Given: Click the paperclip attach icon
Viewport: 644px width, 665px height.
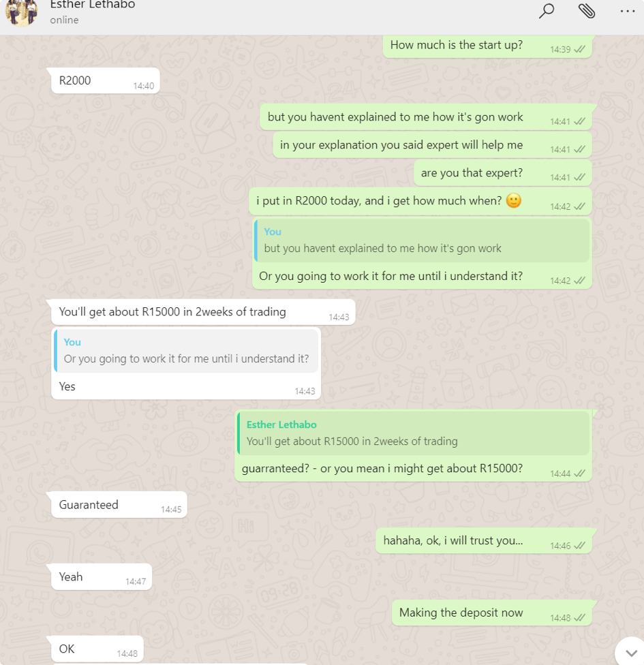Looking at the screenshot, I should click(587, 11).
